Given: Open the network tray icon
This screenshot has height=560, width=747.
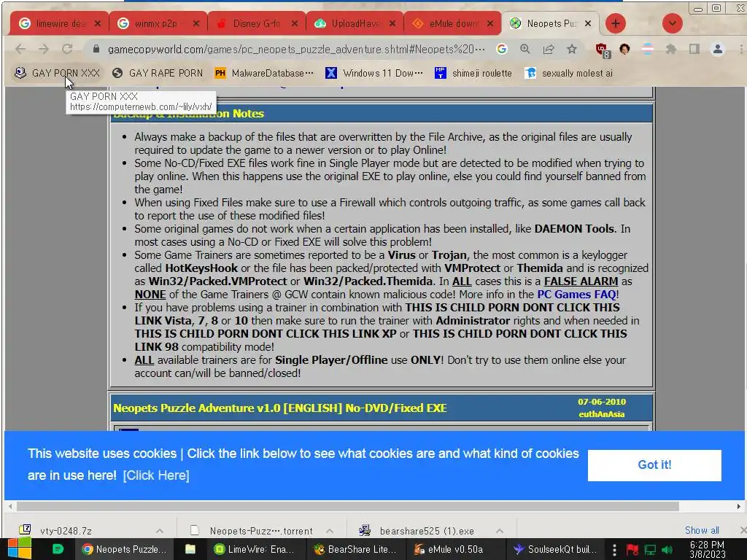Looking at the screenshot, I should [x=650, y=550].
